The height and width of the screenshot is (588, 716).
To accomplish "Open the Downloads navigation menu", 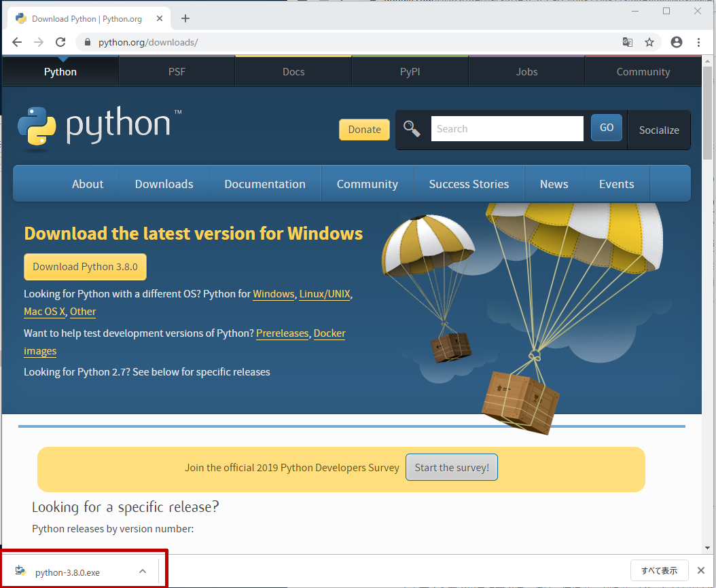I will (x=164, y=183).
